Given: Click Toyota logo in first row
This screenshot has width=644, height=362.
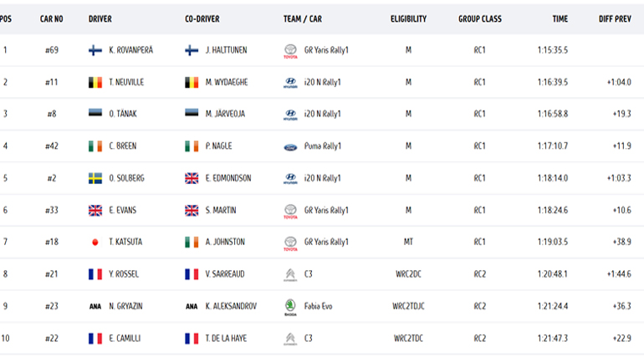Looking at the screenshot, I should [290, 51].
